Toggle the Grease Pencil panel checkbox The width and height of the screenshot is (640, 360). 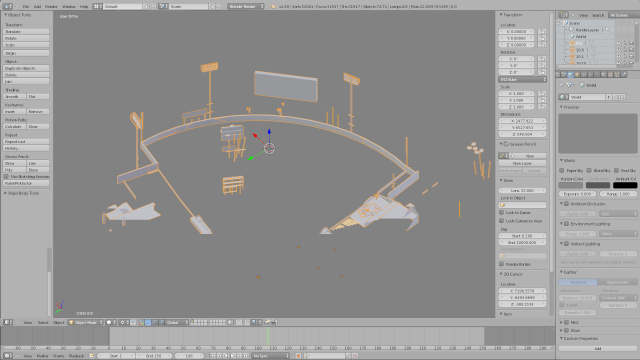point(506,144)
